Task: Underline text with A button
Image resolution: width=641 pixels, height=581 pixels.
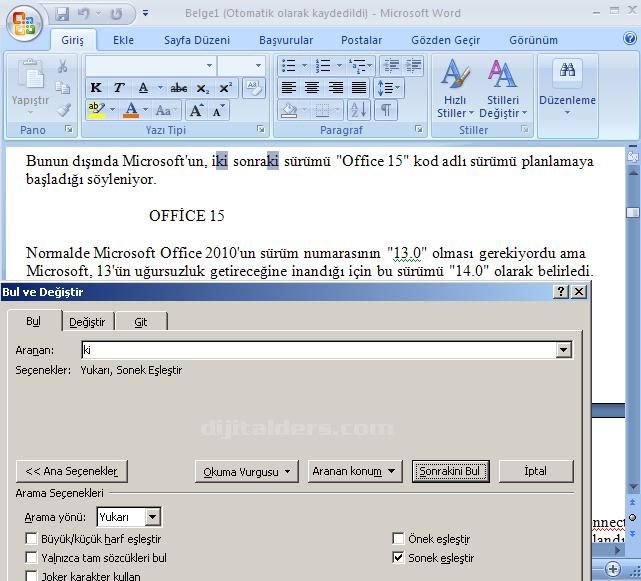Action: pos(143,88)
